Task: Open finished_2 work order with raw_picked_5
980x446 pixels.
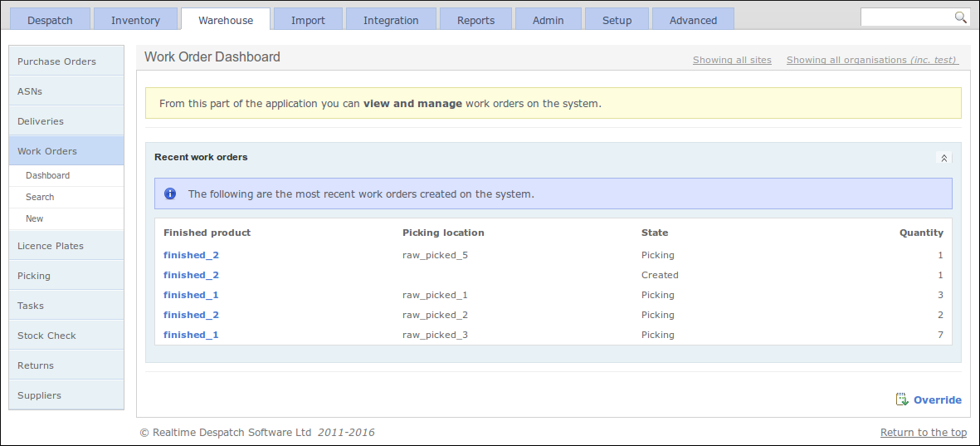Action: pyautogui.click(x=191, y=255)
